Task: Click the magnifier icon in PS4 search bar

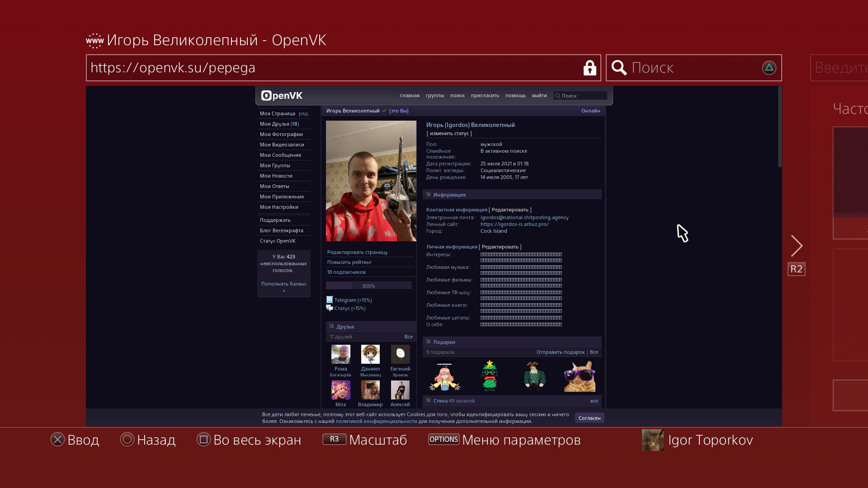Action: (619, 68)
